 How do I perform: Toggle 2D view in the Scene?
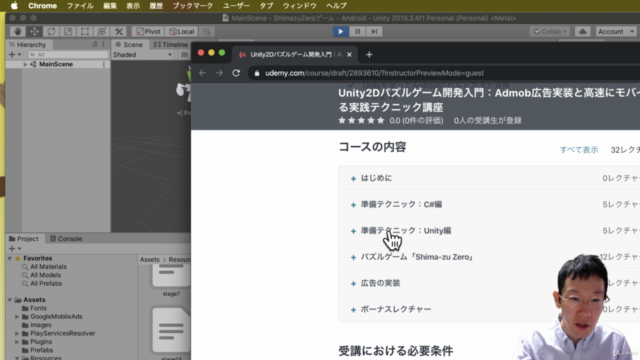[184, 54]
